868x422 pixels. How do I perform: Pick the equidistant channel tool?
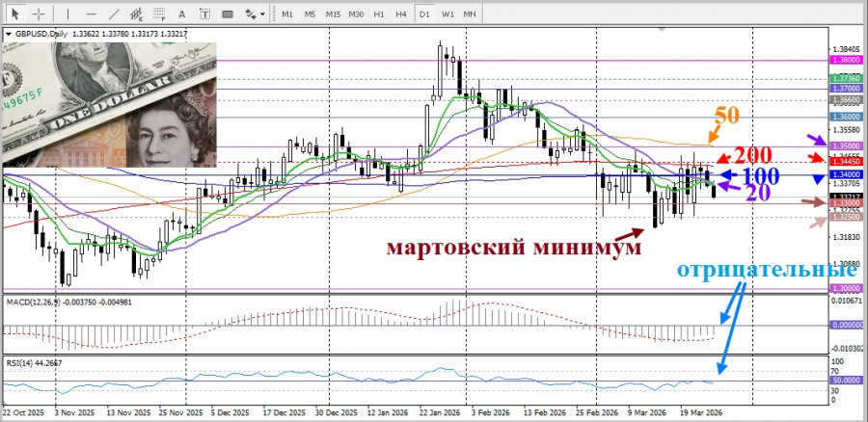point(137,13)
